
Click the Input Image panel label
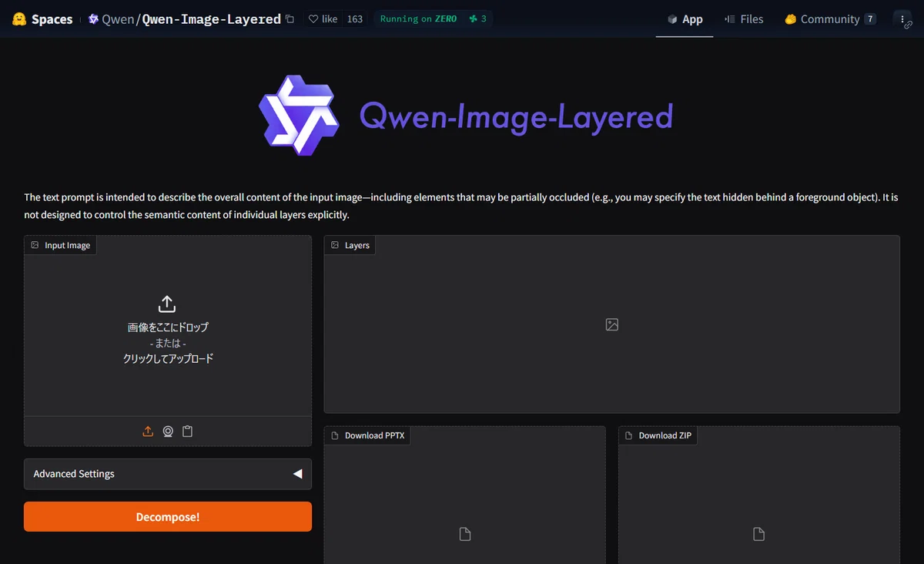pyautogui.click(x=60, y=245)
